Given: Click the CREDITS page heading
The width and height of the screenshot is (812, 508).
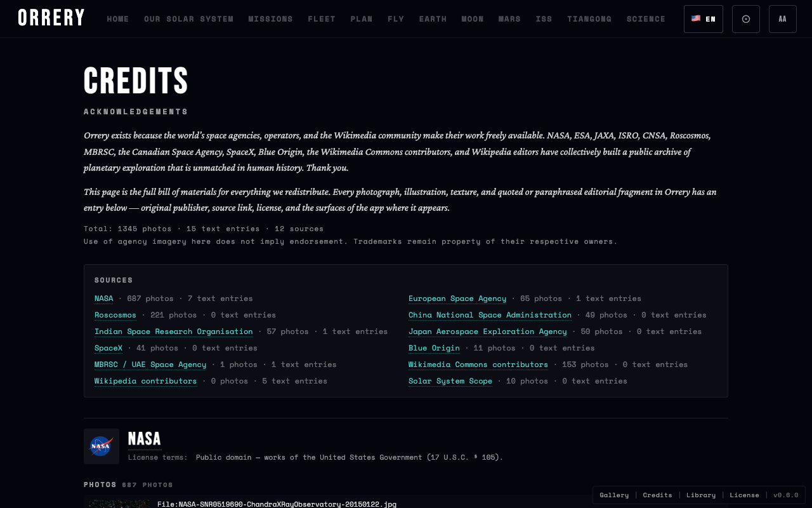Looking at the screenshot, I should coord(136,81).
